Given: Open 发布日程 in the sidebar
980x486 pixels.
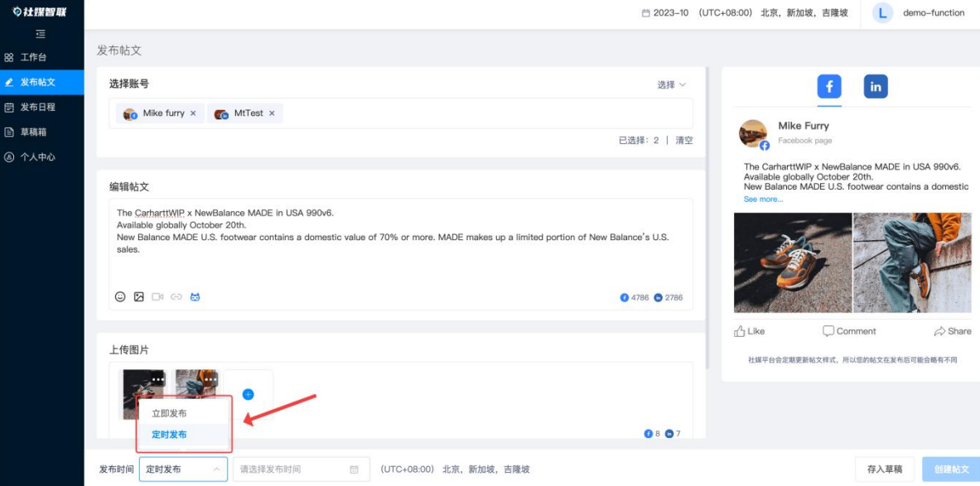Looking at the screenshot, I should point(37,107).
